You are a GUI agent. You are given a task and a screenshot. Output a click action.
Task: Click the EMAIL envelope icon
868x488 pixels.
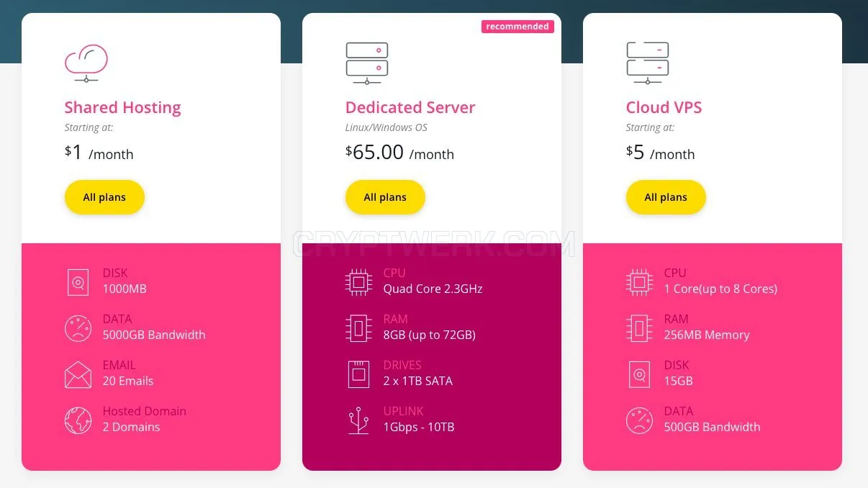click(78, 374)
